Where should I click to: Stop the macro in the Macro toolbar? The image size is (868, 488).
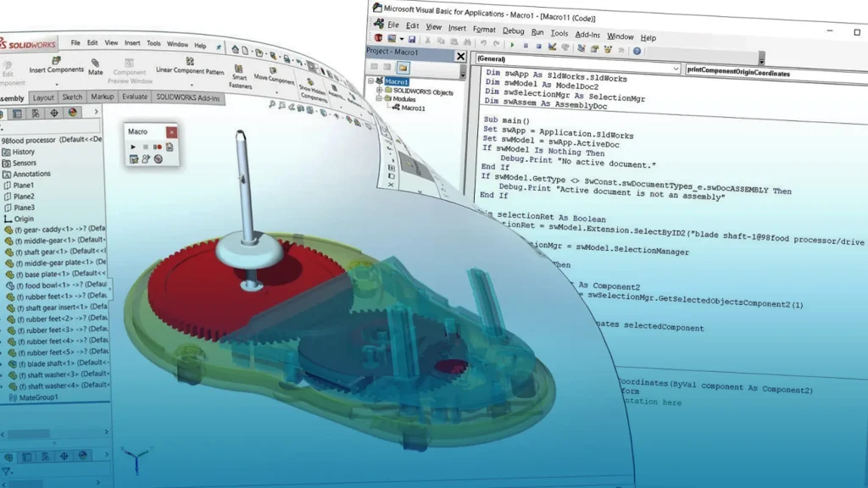146,147
